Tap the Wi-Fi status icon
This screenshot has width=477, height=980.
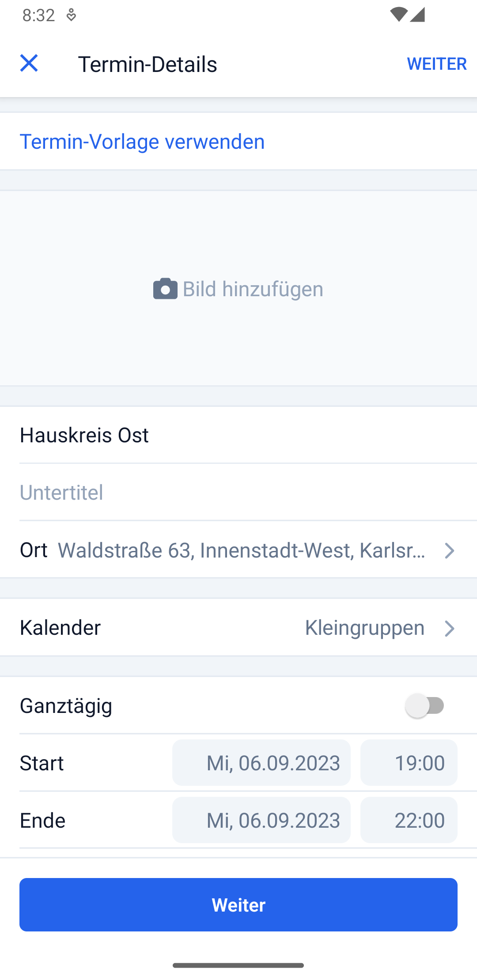pyautogui.click(x=398, y=15)
